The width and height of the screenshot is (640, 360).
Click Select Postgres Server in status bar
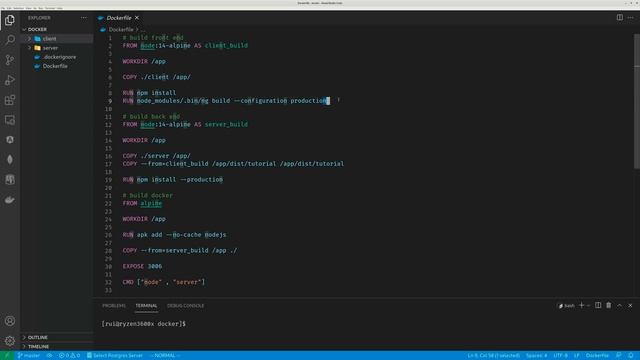[x=115, y=356]
